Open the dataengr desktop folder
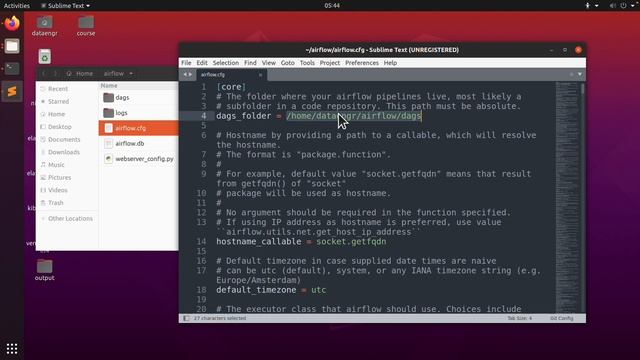Image resolution: width=640 pixels, height=360 pixels. pos(44,26)
